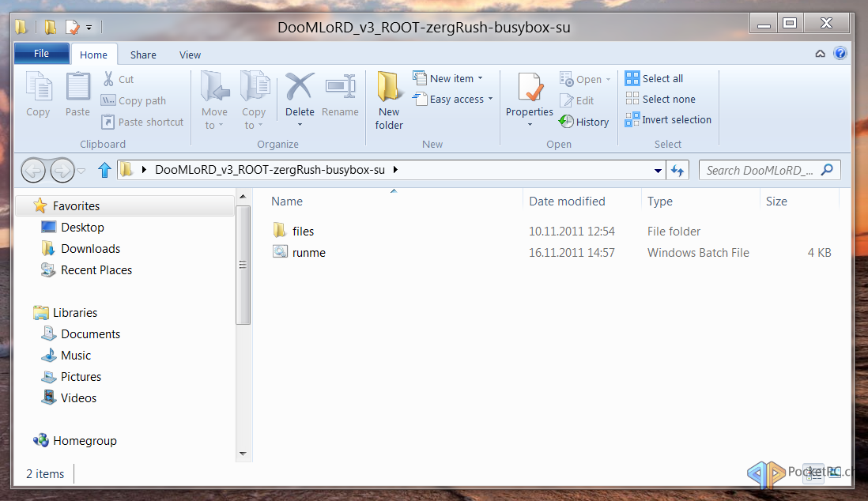Switch to the Share ribbon tab

tap(142, 55)
